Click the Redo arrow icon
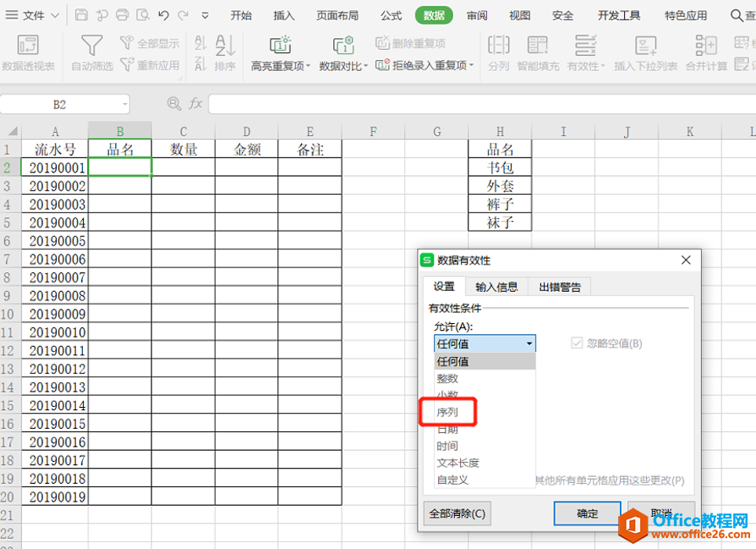Viewport: 756px width, 549px height. [x=184, y=15]
